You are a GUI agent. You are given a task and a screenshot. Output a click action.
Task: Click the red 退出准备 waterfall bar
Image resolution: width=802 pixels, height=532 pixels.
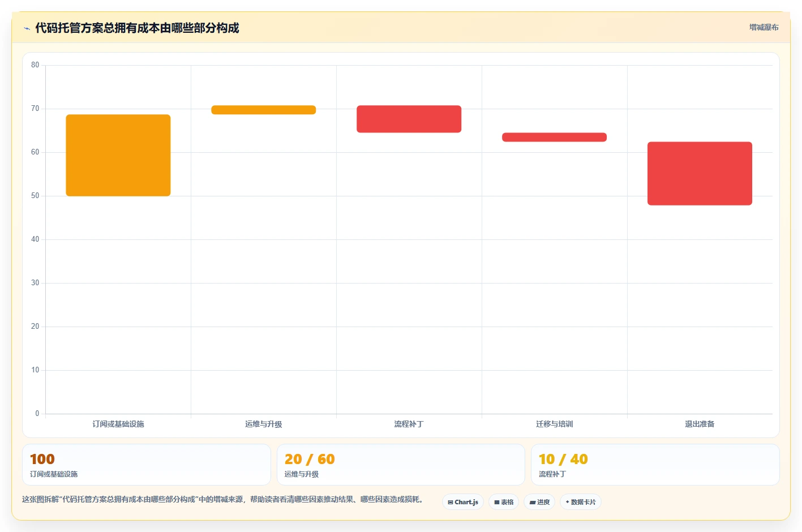click(700, 173)
